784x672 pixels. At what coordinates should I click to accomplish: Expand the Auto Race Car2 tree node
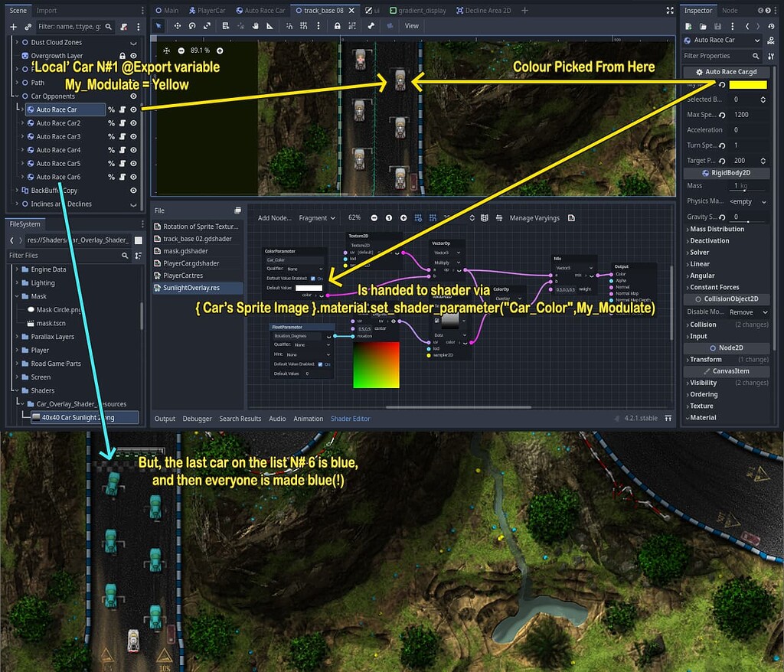tap(22, 123)
